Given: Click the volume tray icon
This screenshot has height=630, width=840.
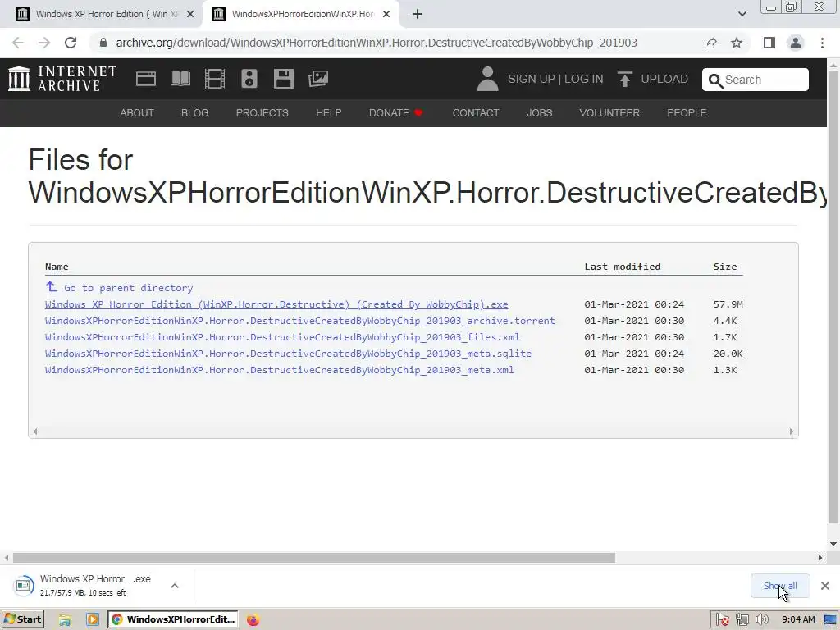Looking at the screenshot, I should [761, 620].
